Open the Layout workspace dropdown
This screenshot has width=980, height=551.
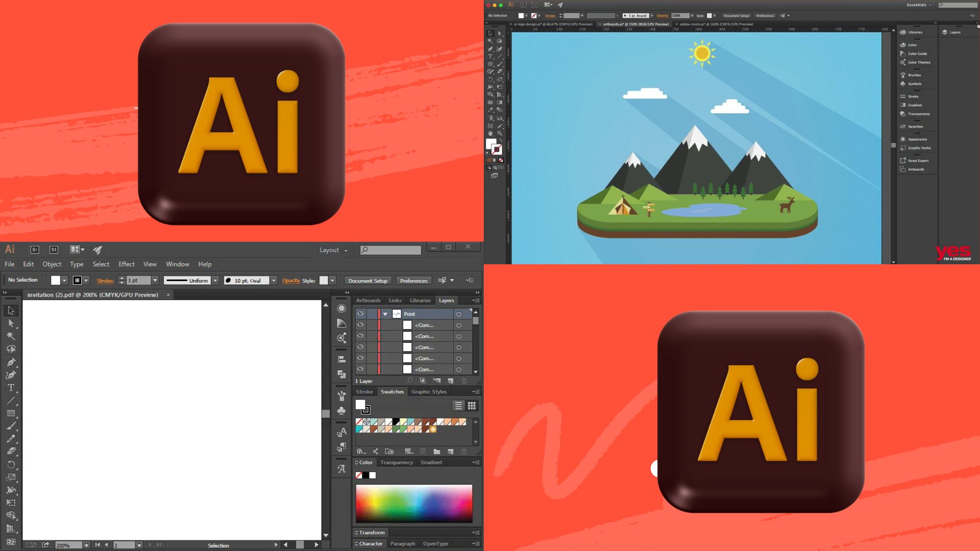coord(333,250)
